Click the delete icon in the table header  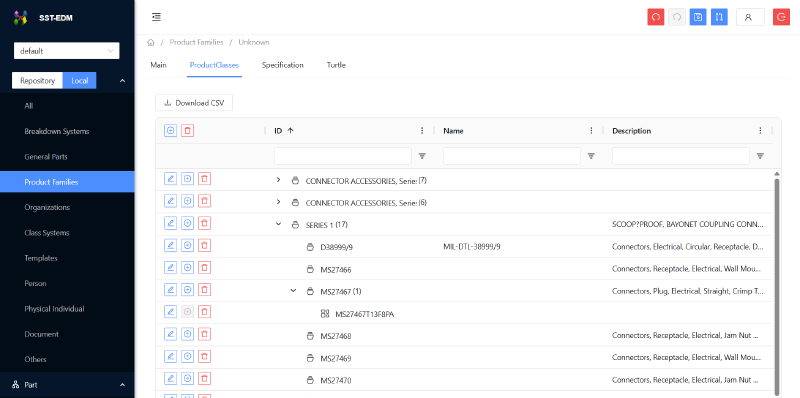187,131
